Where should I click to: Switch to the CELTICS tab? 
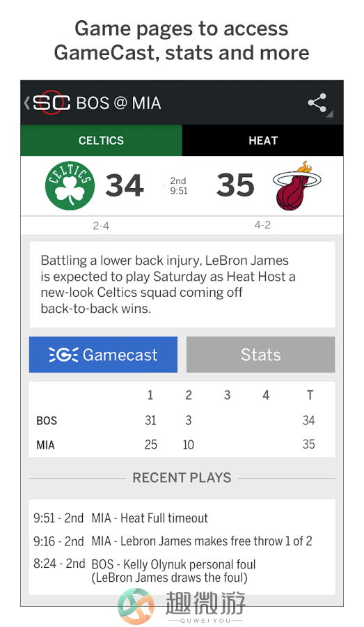coord(101,140)
